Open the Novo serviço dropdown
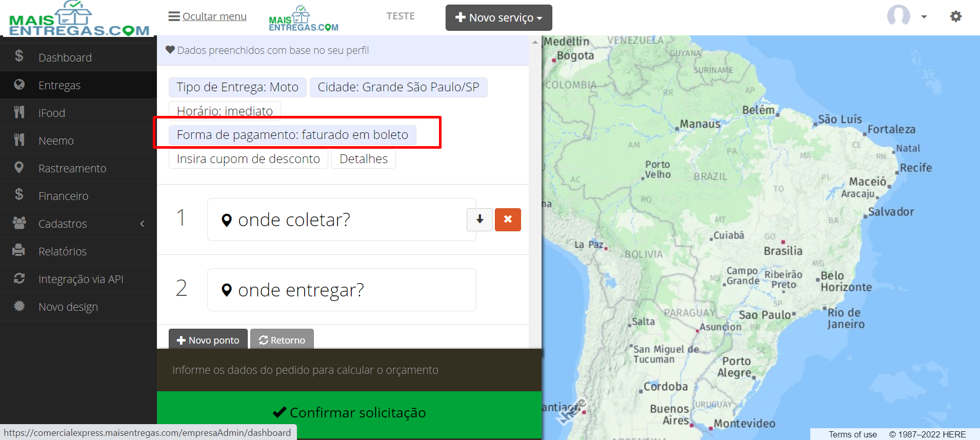 [x=498, y=17]
